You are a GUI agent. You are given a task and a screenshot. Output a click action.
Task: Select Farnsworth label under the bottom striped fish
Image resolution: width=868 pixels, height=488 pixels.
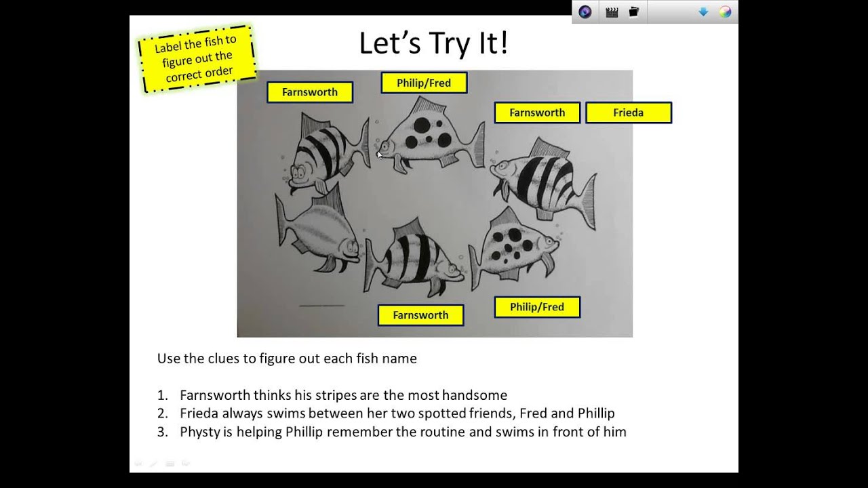coord(420,315)
